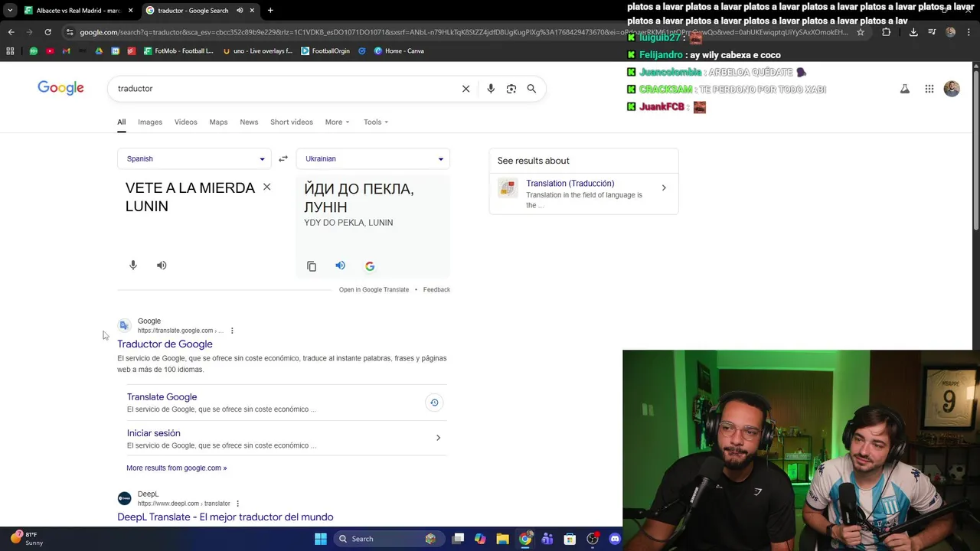Screen dimensions: 980x551
Task: Open the Ukrainian target language dropdown
Action: (373, 158)
